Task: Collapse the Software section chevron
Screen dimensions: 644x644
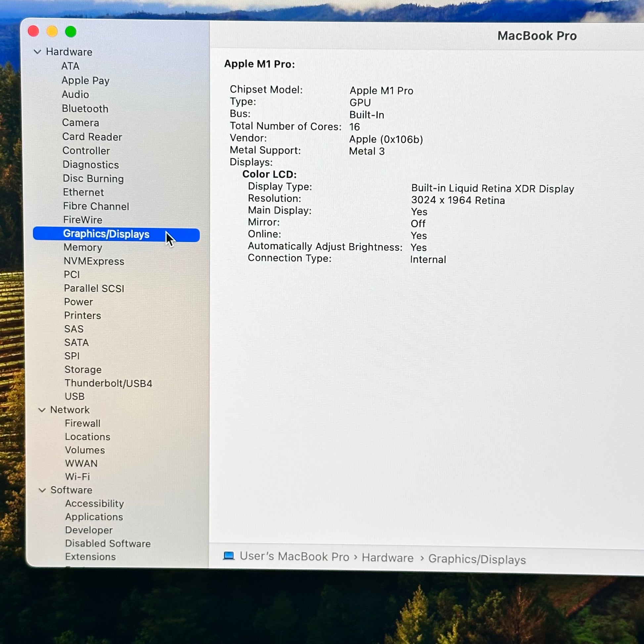Action: coord(42,490)
